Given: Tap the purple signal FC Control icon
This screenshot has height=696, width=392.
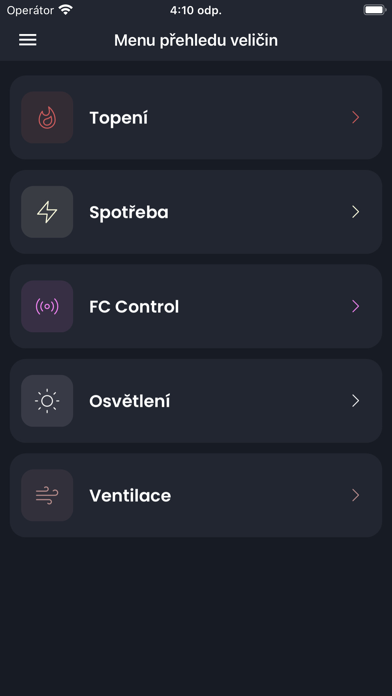Looking at the screenshot, I should pos(47,307).
